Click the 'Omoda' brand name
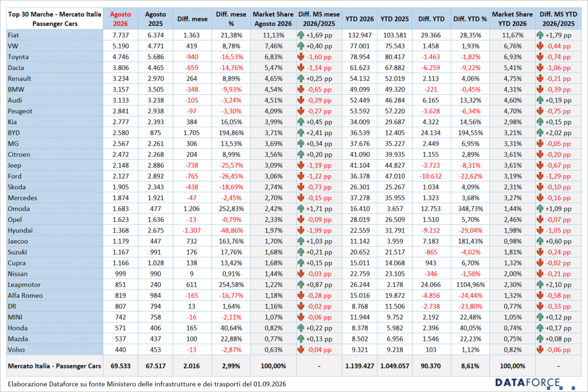 tap(19, 209)
